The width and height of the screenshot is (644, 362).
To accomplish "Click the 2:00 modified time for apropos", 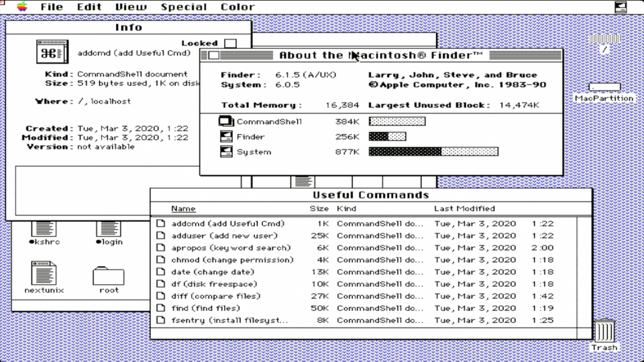I will tap(543, 247).
